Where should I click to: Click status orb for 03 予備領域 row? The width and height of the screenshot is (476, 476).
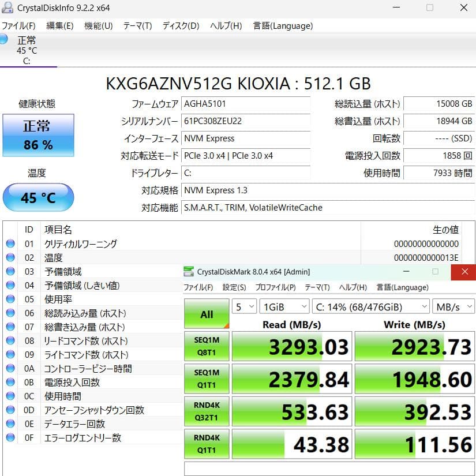(10, 271)
